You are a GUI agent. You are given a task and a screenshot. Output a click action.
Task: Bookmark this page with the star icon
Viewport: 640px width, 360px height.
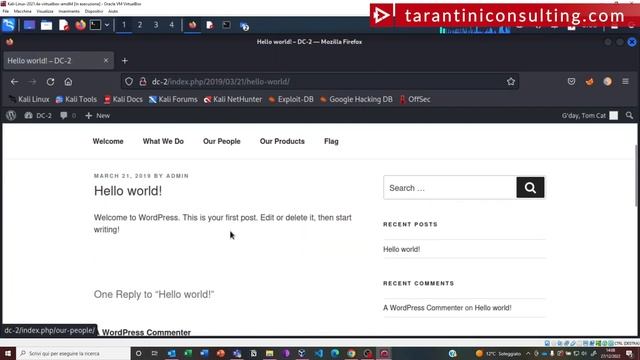click(511, 82)
